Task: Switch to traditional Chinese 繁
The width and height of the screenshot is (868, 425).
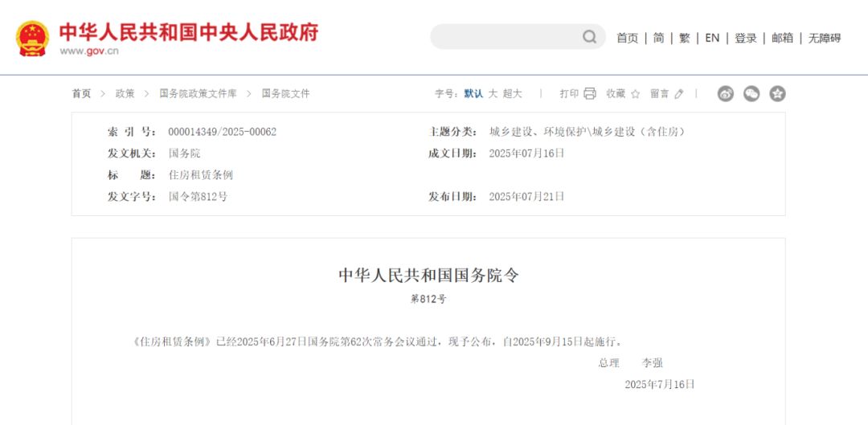Action: 685,39
